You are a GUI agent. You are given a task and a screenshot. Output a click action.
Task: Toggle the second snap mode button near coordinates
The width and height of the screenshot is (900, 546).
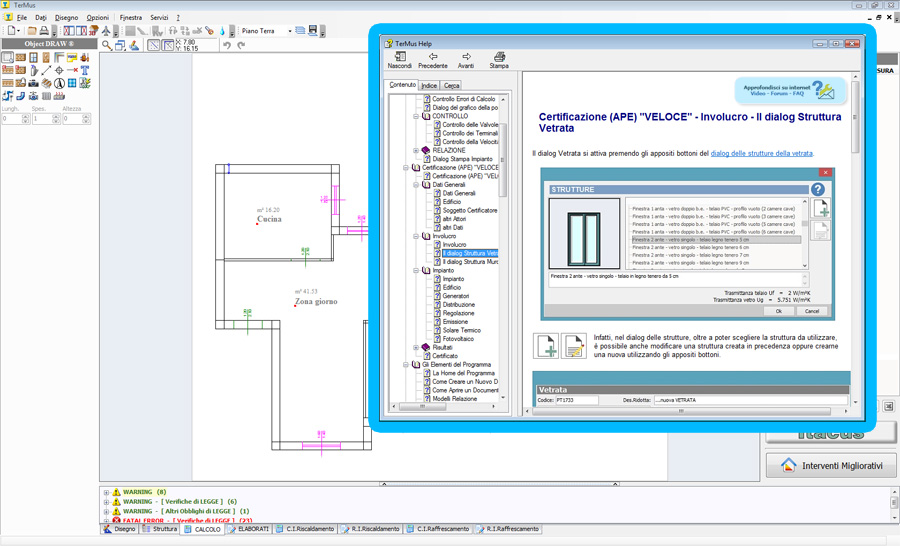167,45
